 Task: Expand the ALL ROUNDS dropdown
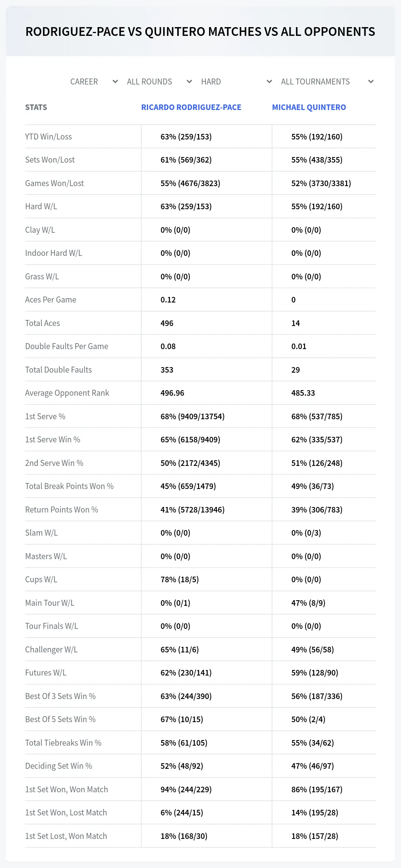point(159,82)
